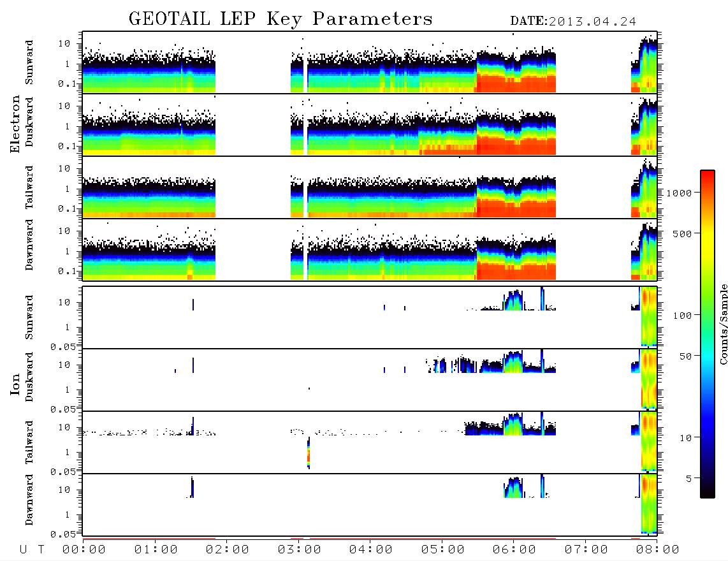
Task: Click the '07:00' time tick label
Action: click(586, 550)
